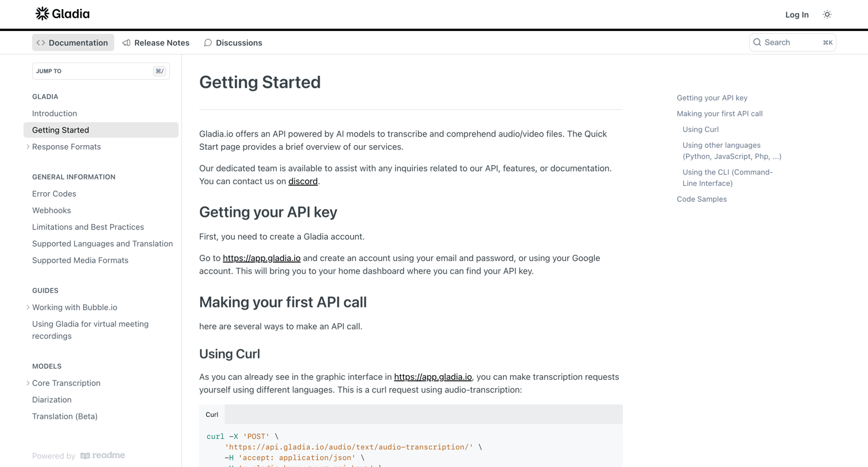Focus the Search input field

(x=792, y=42)
